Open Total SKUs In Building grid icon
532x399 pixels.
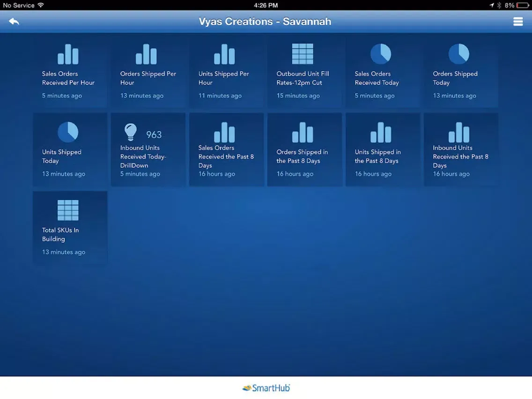click(68, 210)
